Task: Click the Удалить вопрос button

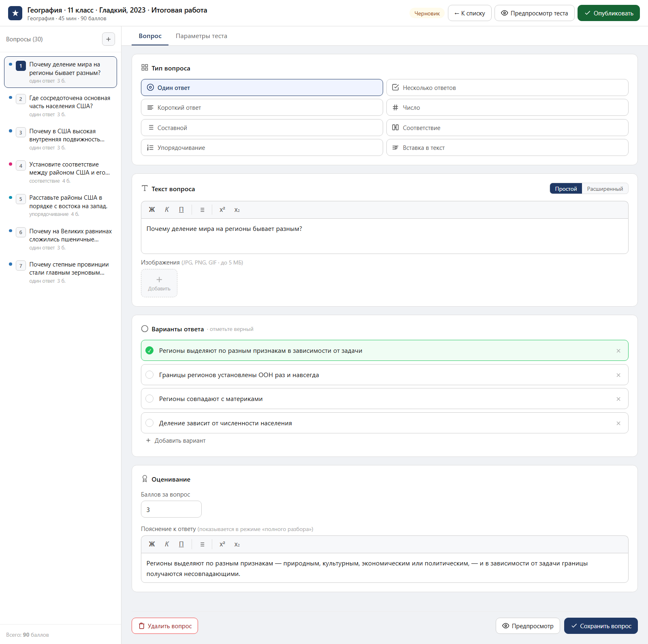Action: (165, 626)
